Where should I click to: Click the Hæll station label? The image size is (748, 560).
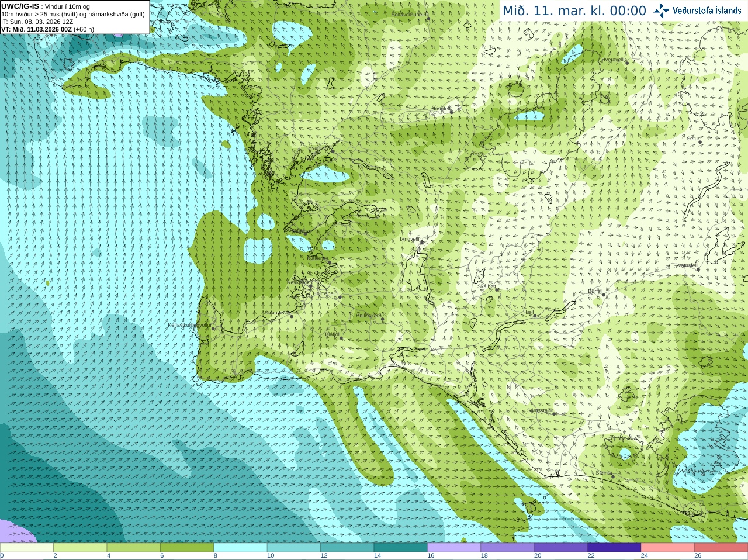[529, 312]
